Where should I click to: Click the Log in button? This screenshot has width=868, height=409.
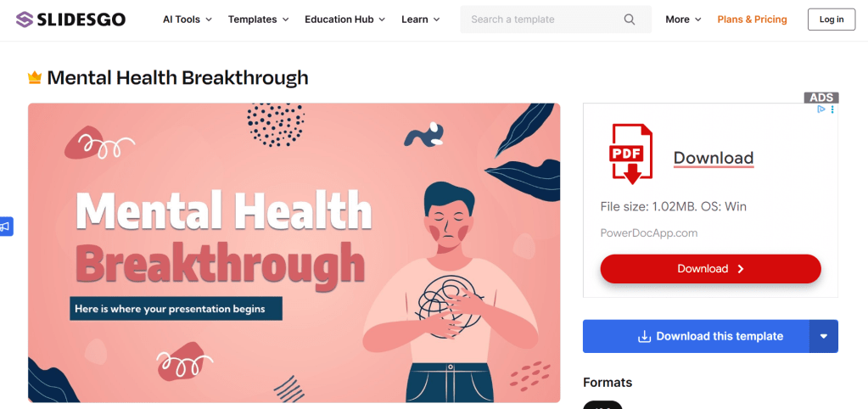[832, 20]
